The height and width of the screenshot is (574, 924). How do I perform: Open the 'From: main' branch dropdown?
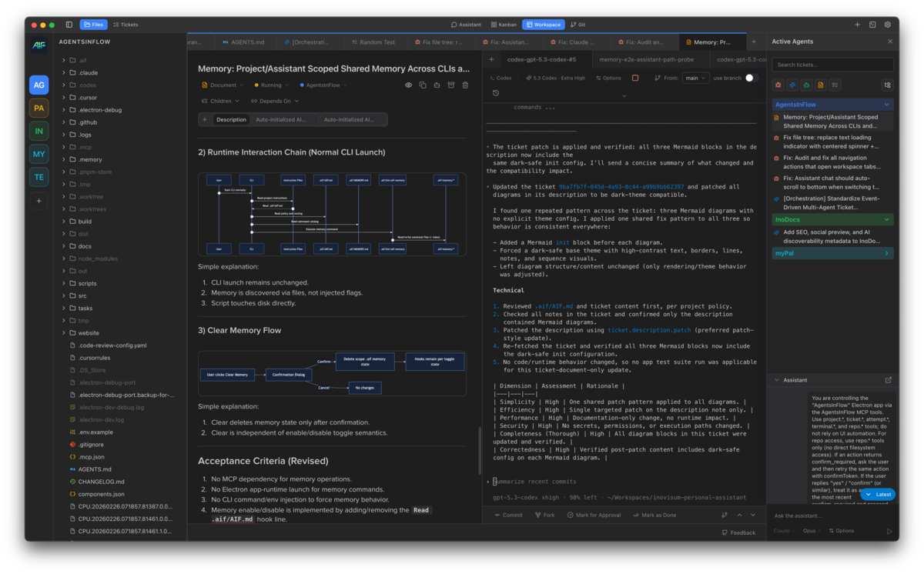pyautogui.click(x=695, y=78)
